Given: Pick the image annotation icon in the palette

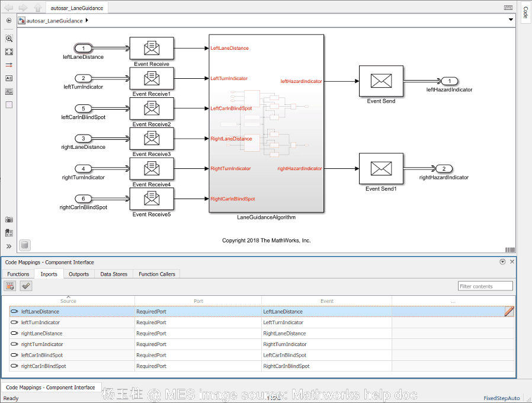Looking at the screenshot, I should 9,91.
